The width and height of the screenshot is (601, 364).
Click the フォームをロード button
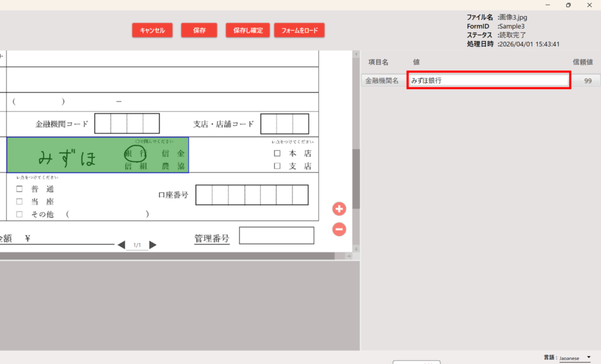(299, 30)
